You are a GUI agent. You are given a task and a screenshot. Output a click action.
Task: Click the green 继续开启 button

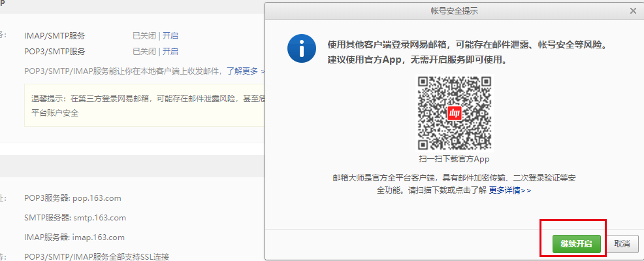coord(577,244)
